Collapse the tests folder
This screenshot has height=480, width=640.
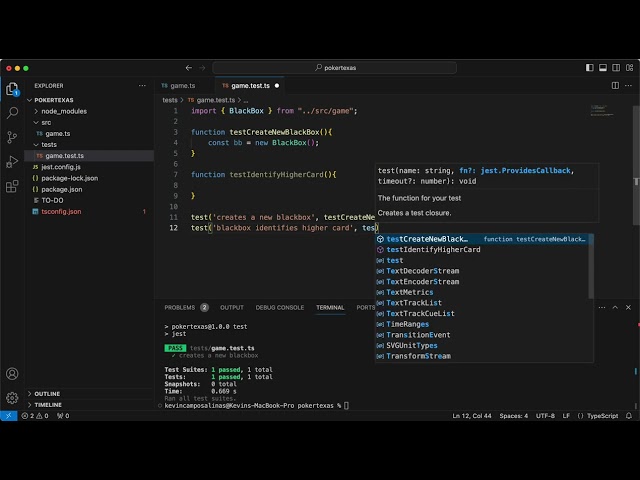pyautogui.click(x=49, y=144)
